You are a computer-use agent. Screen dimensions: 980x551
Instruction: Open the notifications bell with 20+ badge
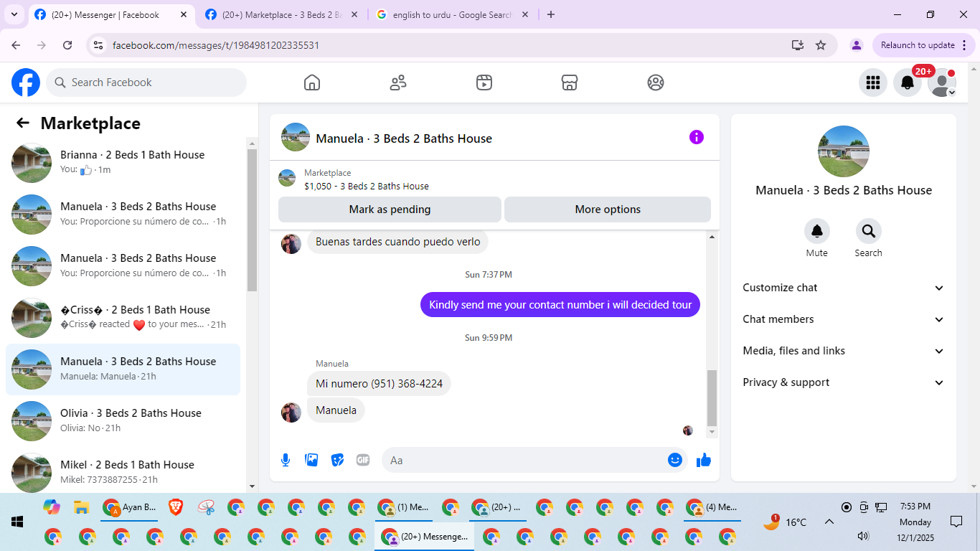coord(908,83)
